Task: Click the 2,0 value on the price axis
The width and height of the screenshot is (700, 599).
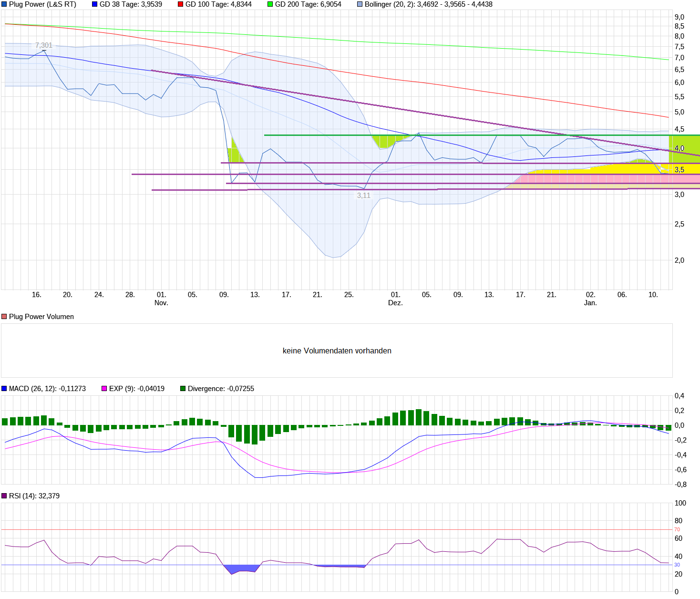Action: pyautogui.click(x=679, y=260)
